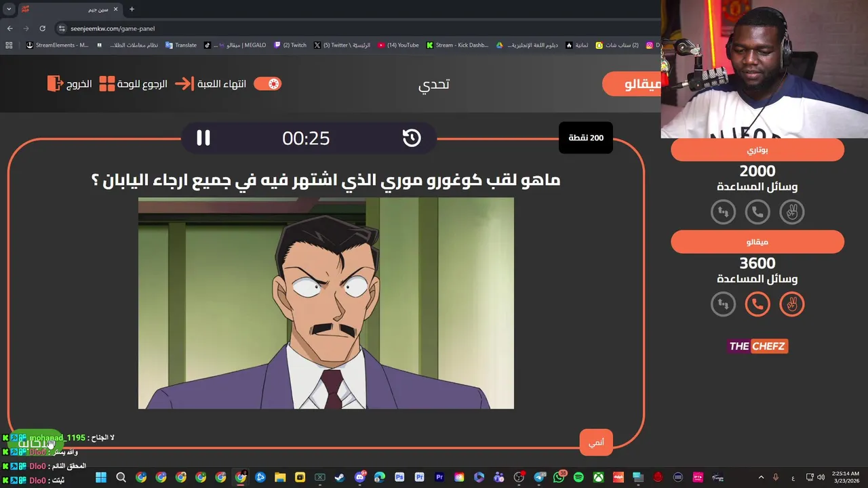Screen dimensions: 868x488
Task: Open the Chrome apps grid shortcut
Action: (9, 45)
